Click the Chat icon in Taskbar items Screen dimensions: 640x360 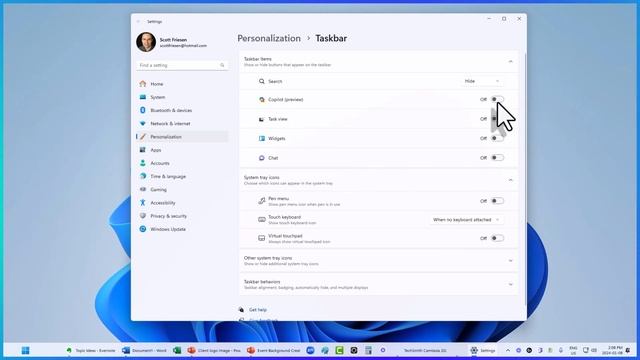click(262, 158)
